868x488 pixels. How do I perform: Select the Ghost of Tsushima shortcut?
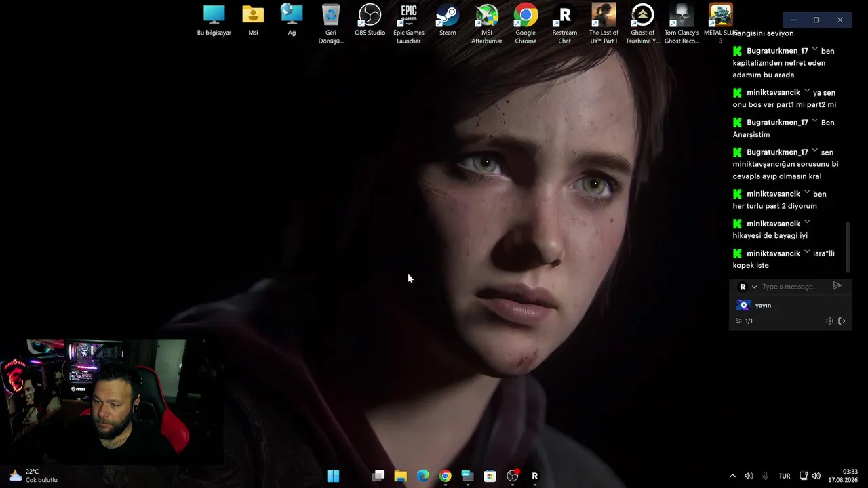(642, 24)
